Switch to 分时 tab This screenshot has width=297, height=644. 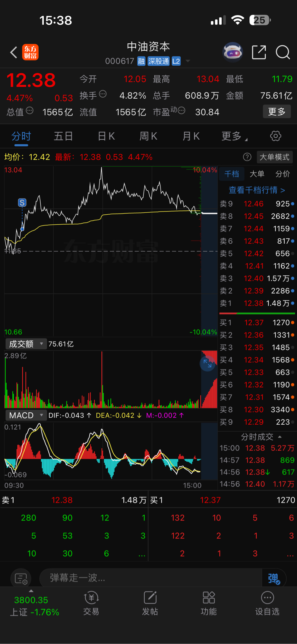pyautogui.click(x=21, y=136)
